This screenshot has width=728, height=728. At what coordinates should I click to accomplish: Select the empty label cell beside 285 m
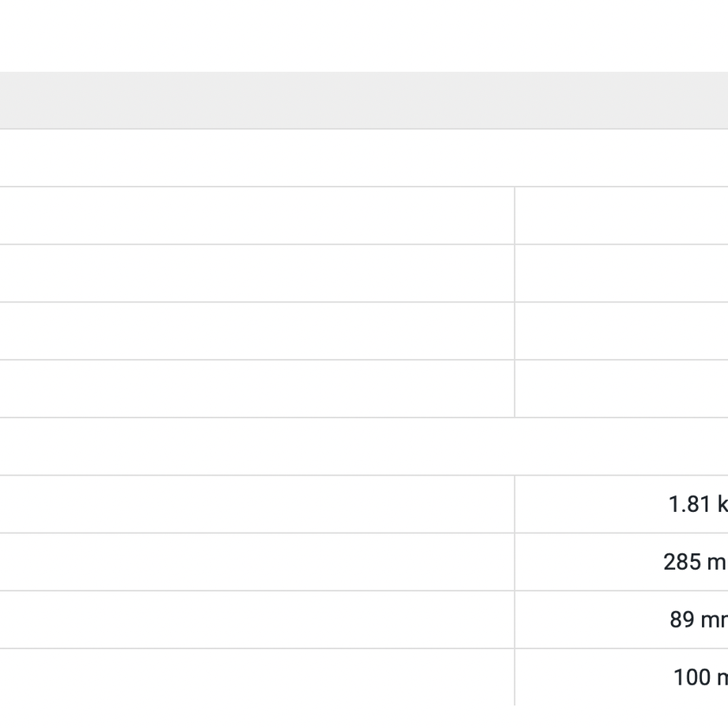(x=257, y=562)
